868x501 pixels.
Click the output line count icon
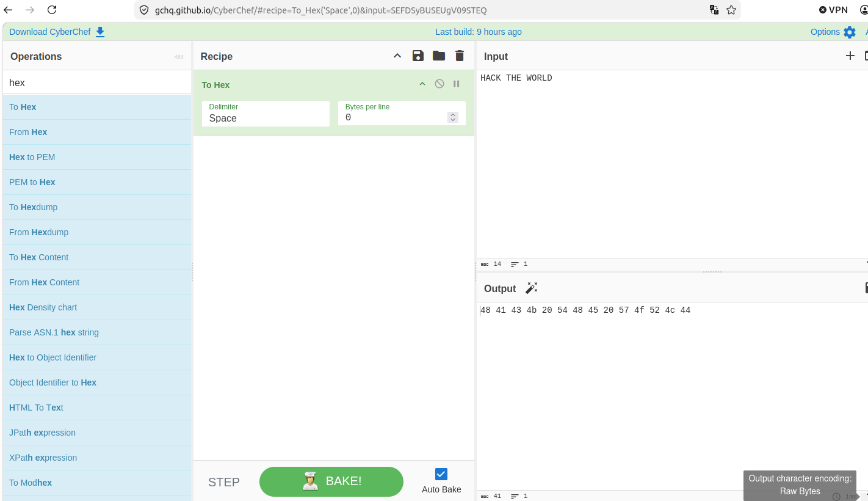[515, 496]
